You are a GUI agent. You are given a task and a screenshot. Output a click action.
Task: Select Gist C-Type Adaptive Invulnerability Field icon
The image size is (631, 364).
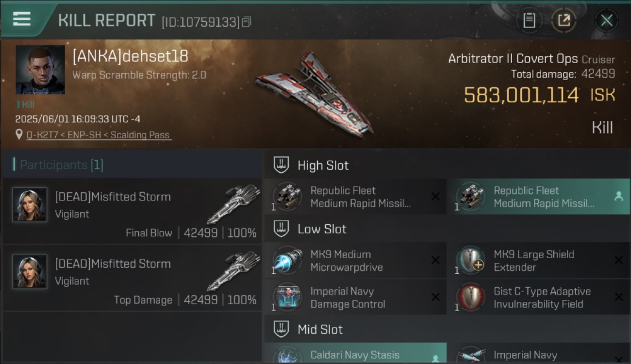tap(471, 298)
